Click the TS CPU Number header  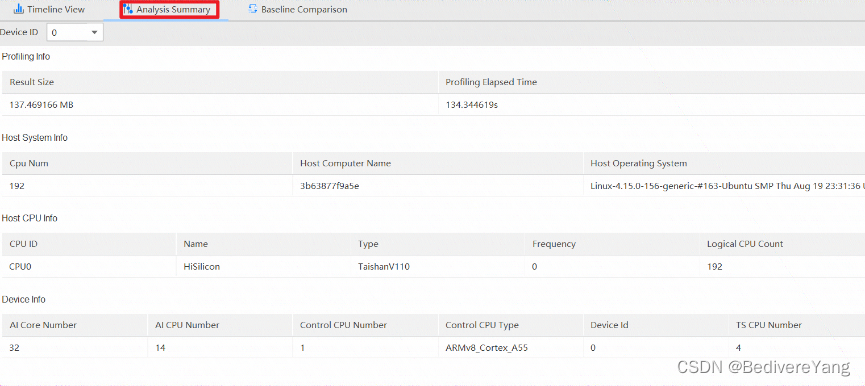[768, 325]
